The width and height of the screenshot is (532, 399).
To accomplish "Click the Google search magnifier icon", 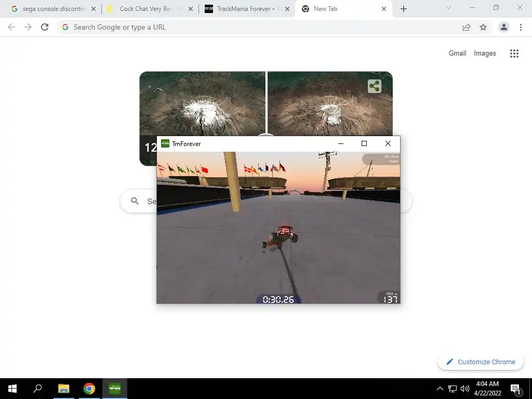I will click(x=135, y=201).
